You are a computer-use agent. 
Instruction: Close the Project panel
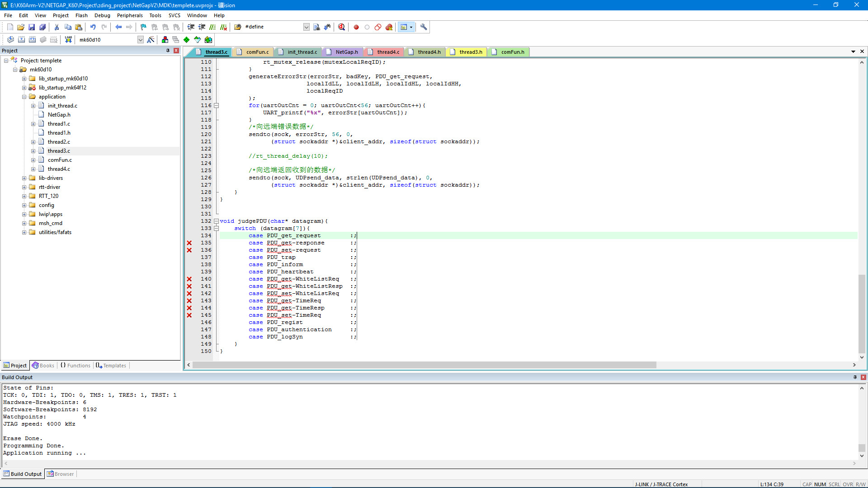click(176, 51)
